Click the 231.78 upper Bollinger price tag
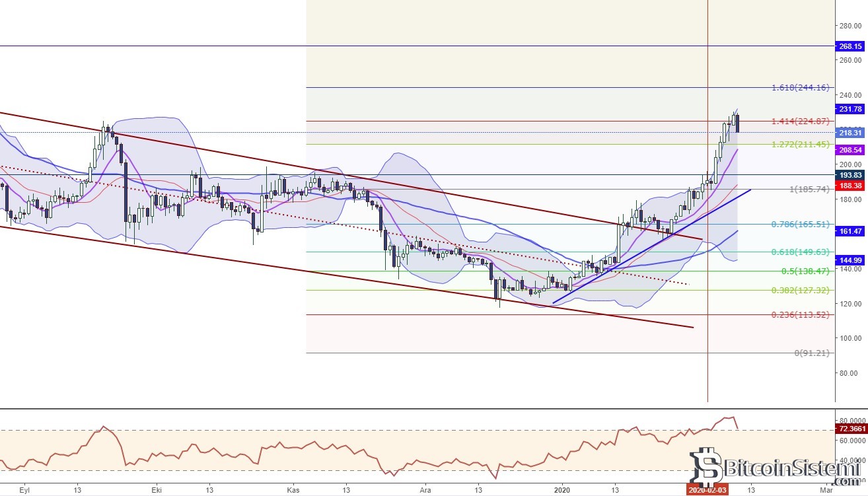This screenshot has height=496, width=868. (x=850, y=109)
